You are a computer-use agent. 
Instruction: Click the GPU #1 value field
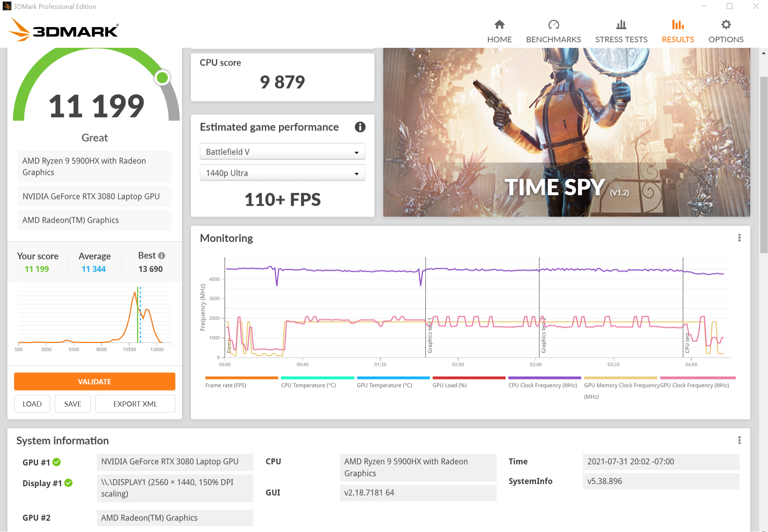coord(175,462)
